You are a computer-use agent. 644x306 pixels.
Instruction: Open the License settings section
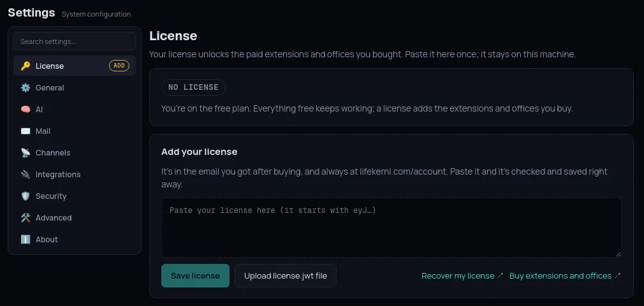coord(75,66)
